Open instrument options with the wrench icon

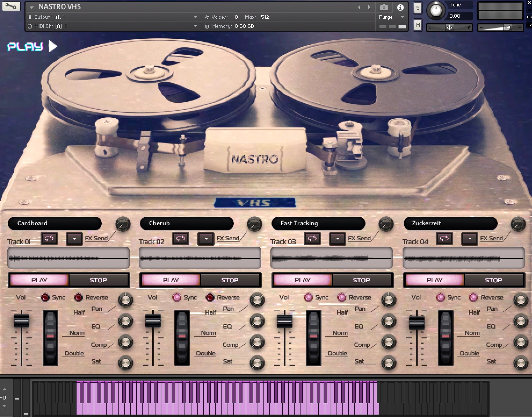pyautogui.click(x=11, y=6)
